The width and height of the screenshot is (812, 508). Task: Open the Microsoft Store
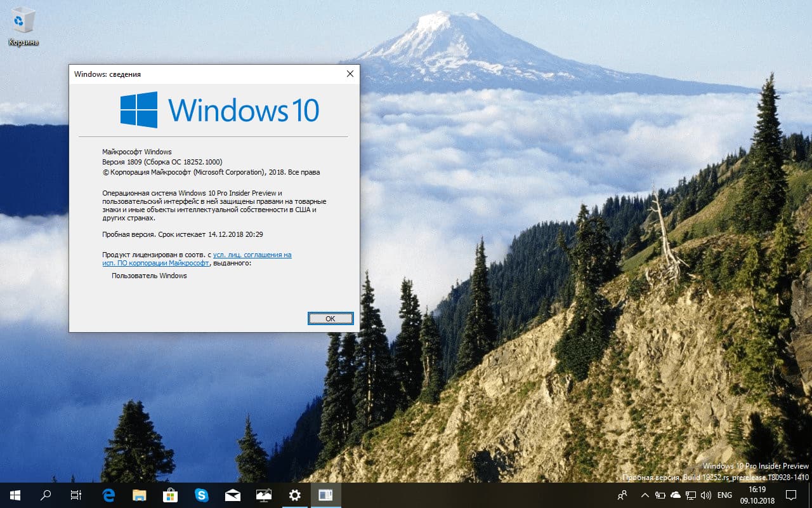pos(171,495)
